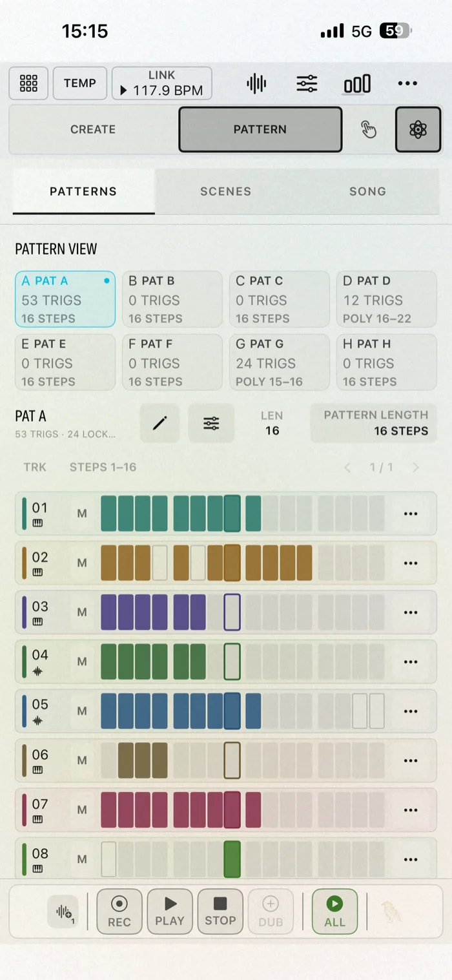The image size is (452, 980).
Task: Edit PAT A with the pencil icon
Action: [159, 423]
